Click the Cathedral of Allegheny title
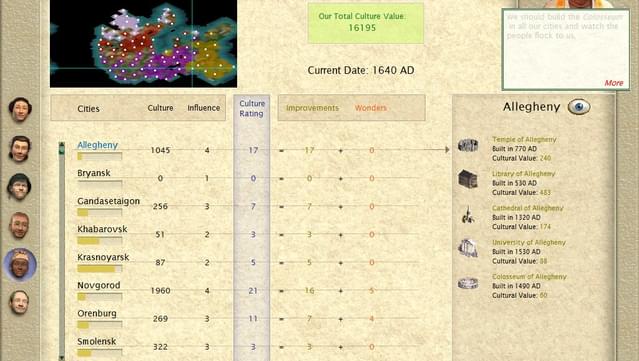639x361 pixels. tap(527, 208)
